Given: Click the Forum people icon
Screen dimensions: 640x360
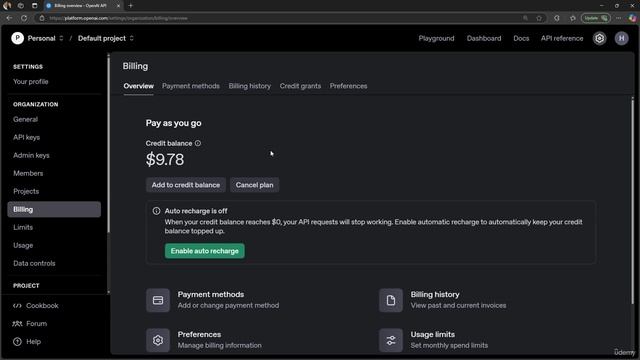Looking at the screenshot, I should 17,324.
